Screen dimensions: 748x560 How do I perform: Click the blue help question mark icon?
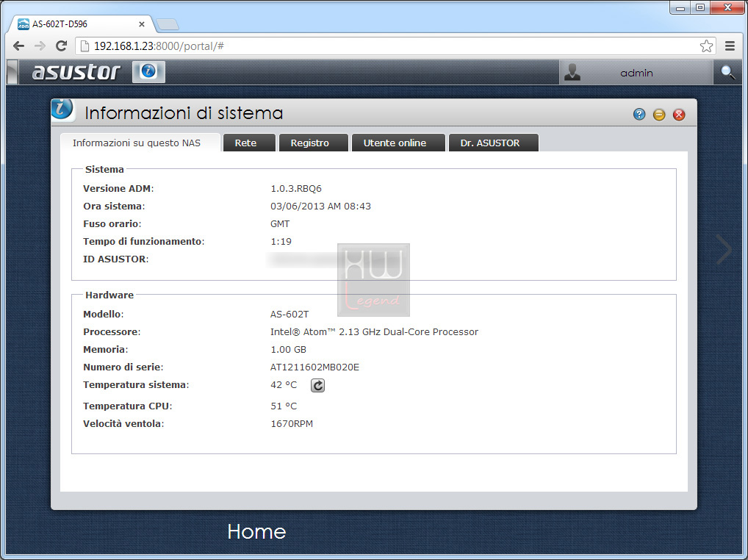[639, 115]
